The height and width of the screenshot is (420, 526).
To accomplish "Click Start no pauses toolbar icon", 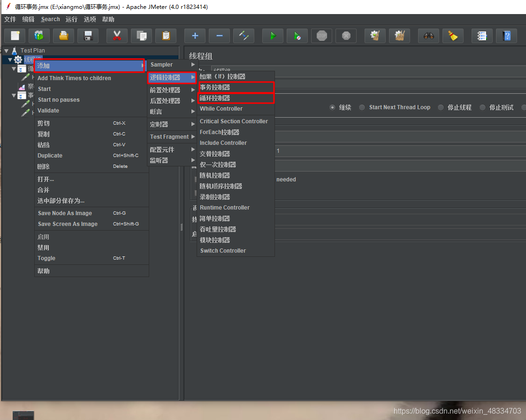I will tap(297, 36).
